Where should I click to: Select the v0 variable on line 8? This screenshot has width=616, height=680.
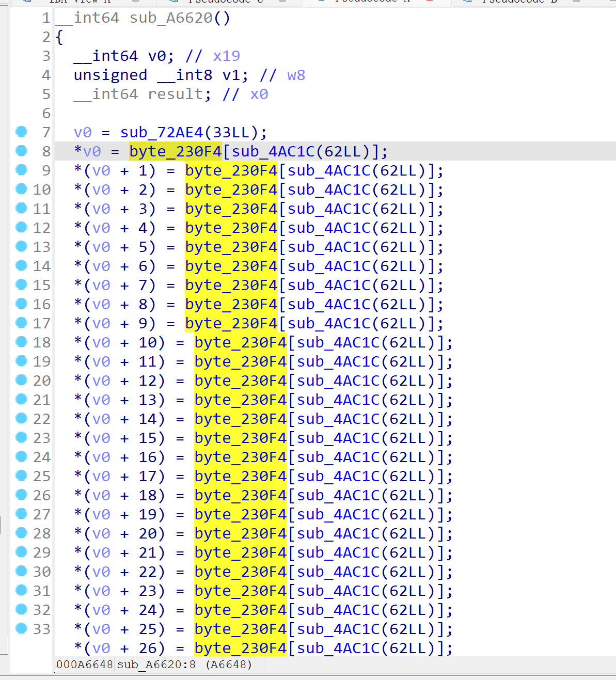click(x=90, y=151)
